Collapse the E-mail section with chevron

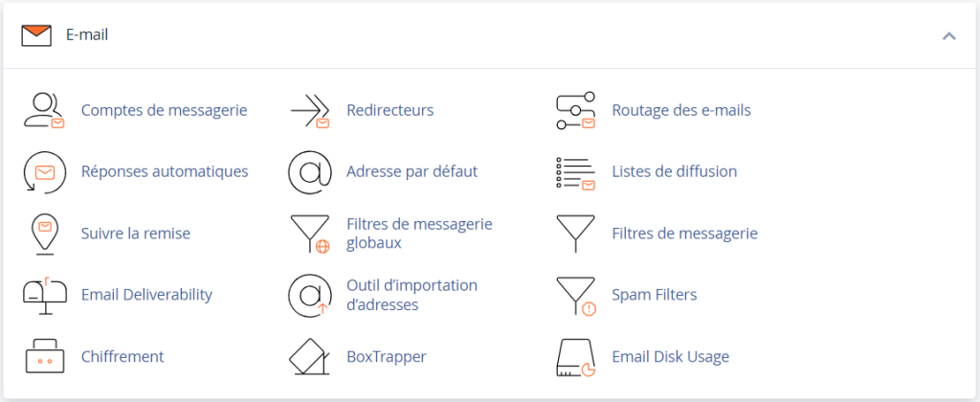point(948,36)
